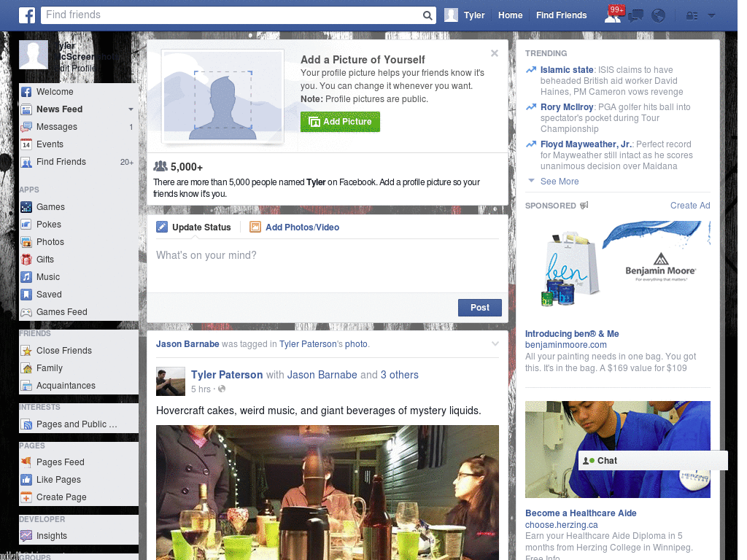The height and width of the screenshot is (560, 747).
Task: View notifications via the globe icon
Action: 658,15
